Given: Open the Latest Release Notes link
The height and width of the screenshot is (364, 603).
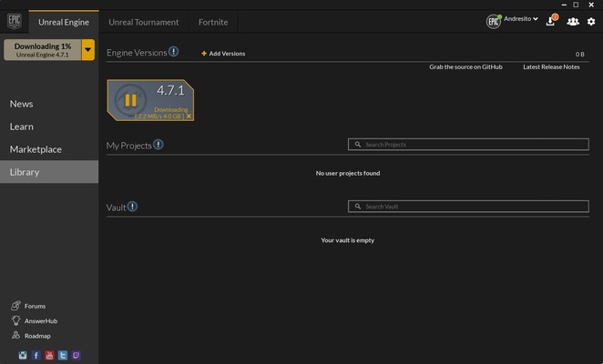Looking at the screenshot, I should (551, 66).
